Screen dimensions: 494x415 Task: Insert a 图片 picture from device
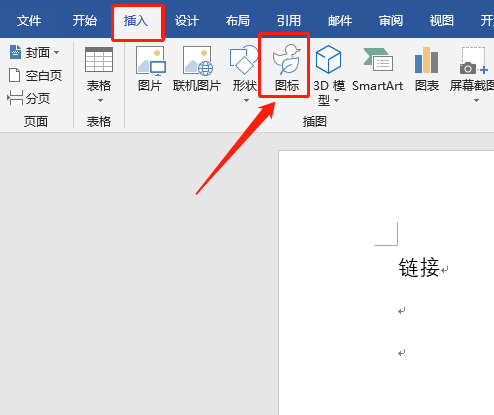click(x=150, y=69)
